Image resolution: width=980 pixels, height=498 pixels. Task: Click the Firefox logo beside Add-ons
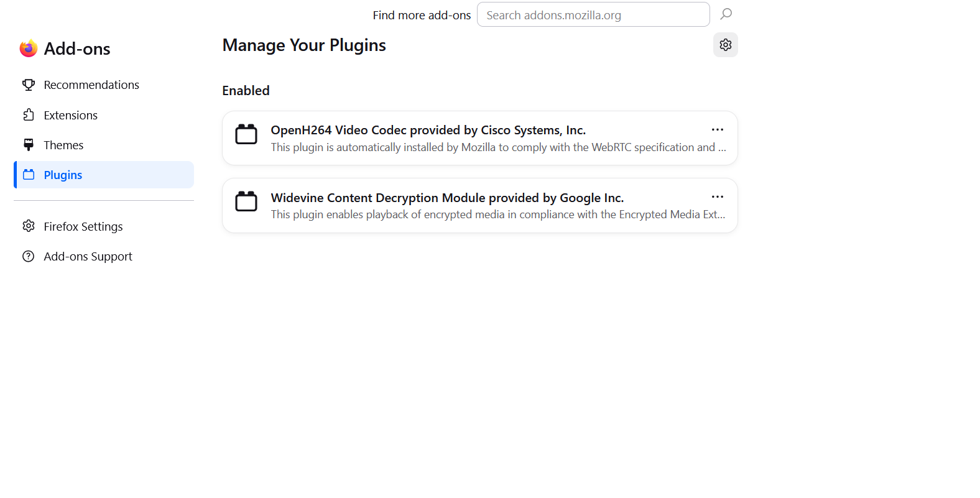pos(29,48)
